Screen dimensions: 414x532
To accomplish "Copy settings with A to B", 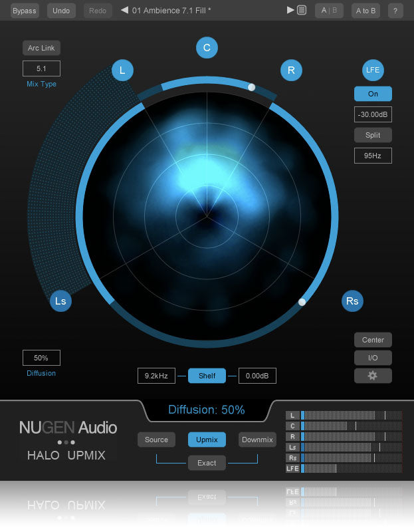I will point(365,11).
